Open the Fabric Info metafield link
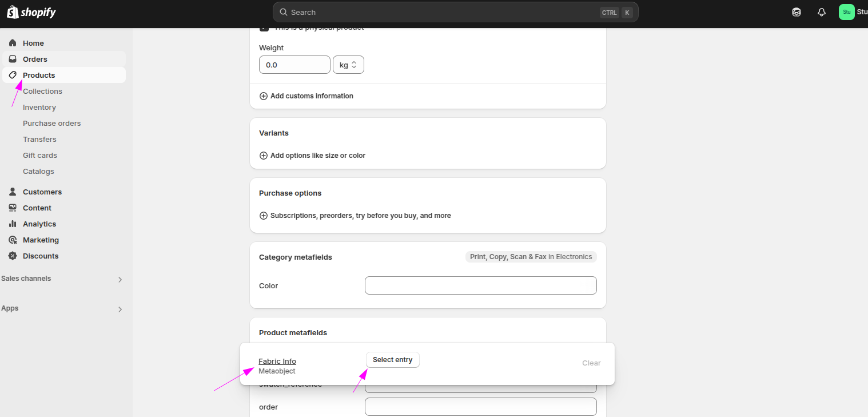This screenshot has height=417, width=868. pyautogui.click(x=277, y=361)
